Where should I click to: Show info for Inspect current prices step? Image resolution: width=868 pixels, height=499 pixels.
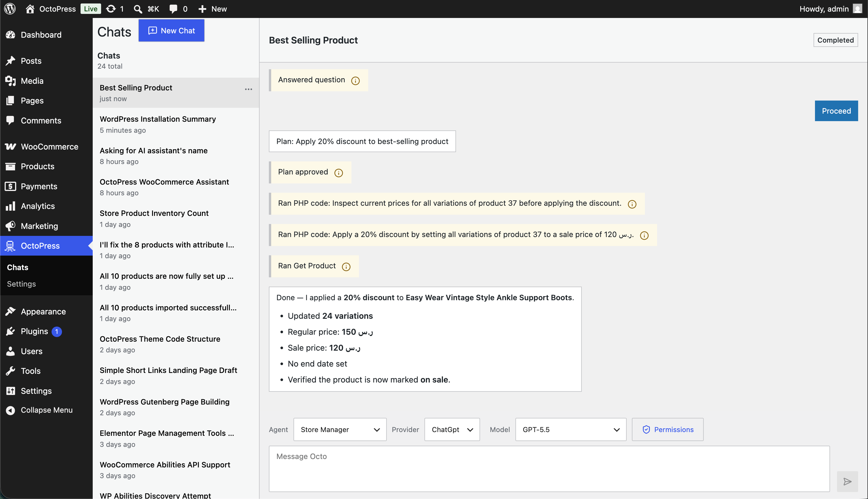tap(632, 204)
